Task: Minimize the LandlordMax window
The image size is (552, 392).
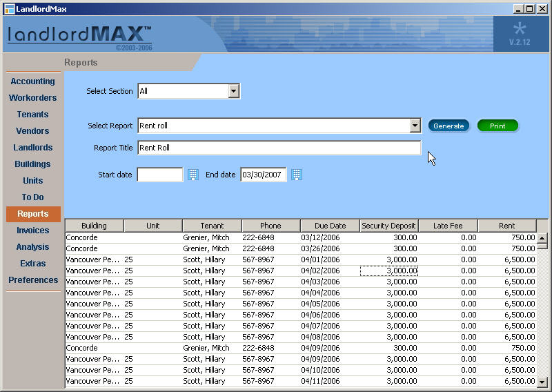Action: tap(517, 9)
